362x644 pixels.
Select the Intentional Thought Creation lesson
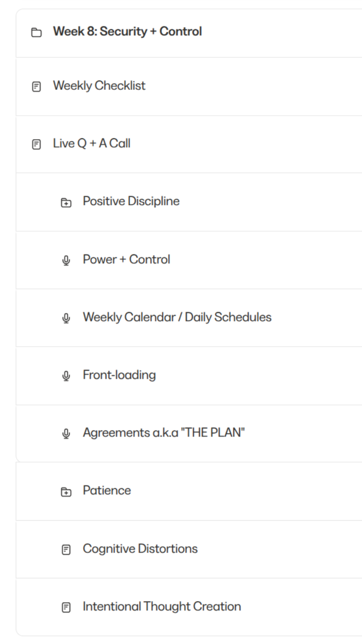pyautogui.click(x=162, y=606)
